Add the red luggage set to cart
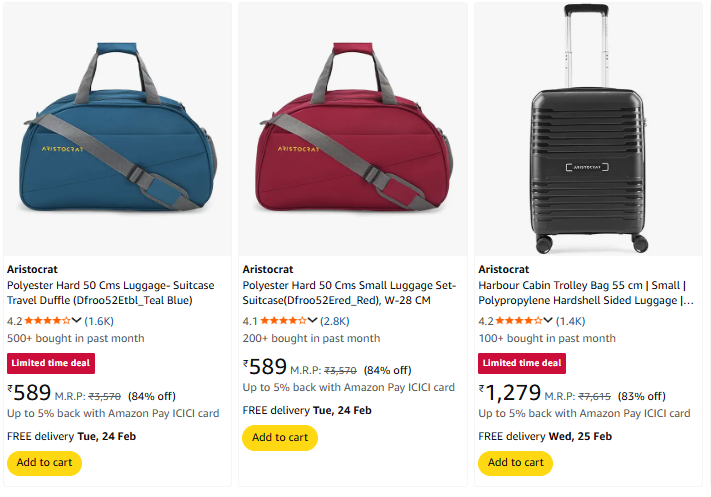The width and height of the screenshot is (711, 497). click(x=280, y=437)
